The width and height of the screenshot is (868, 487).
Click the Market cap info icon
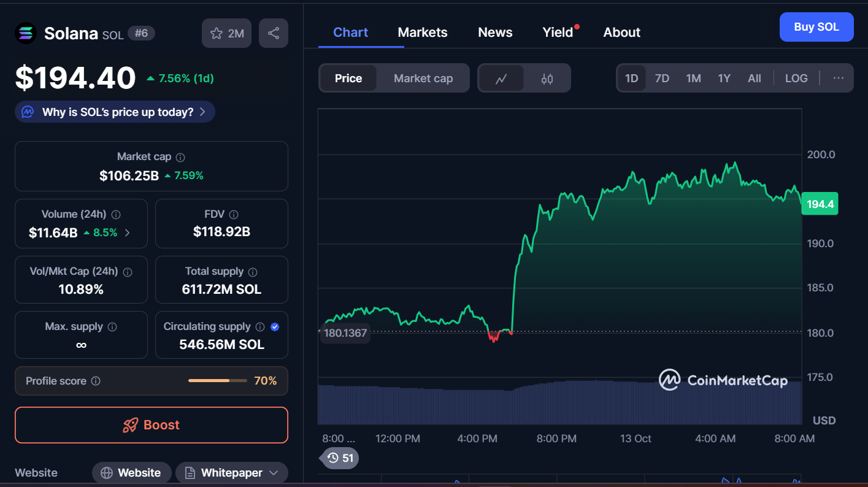(180, 157)
